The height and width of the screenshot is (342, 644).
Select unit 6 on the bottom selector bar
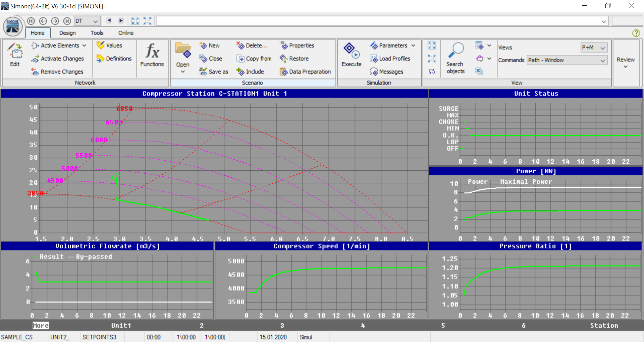pyautogui.click(x=524, y=326)
